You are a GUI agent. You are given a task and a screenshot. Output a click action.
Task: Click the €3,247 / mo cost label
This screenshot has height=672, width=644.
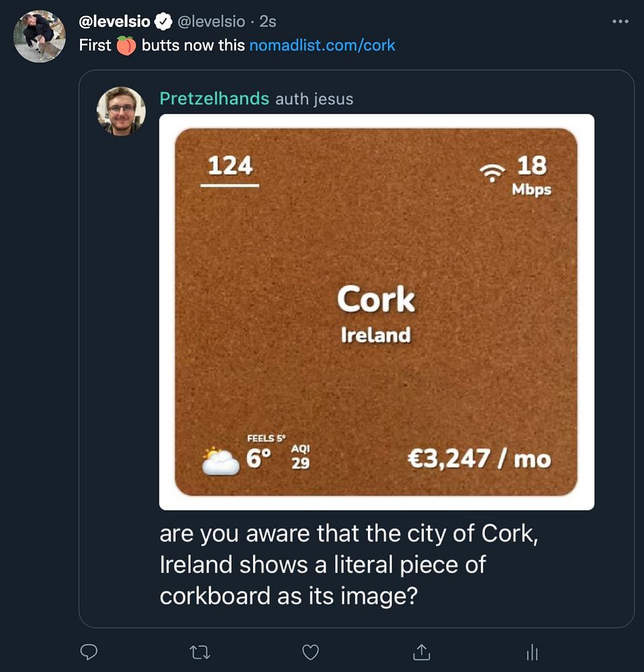pos(479,460)
